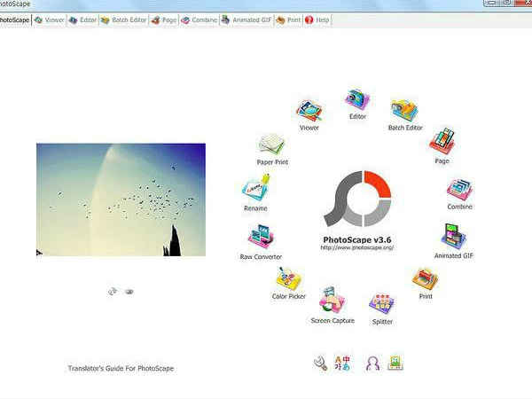
Task: Switch to the Combine tab
Action: pos(199,20)
